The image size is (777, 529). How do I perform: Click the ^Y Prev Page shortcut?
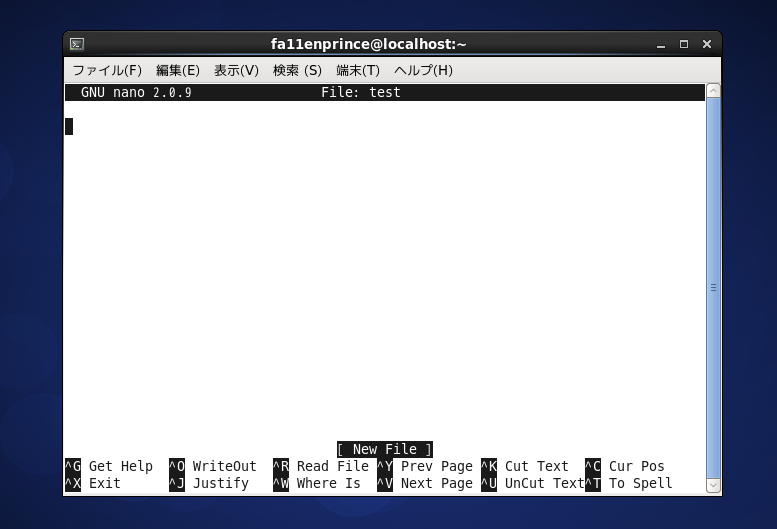click(425, 466)
